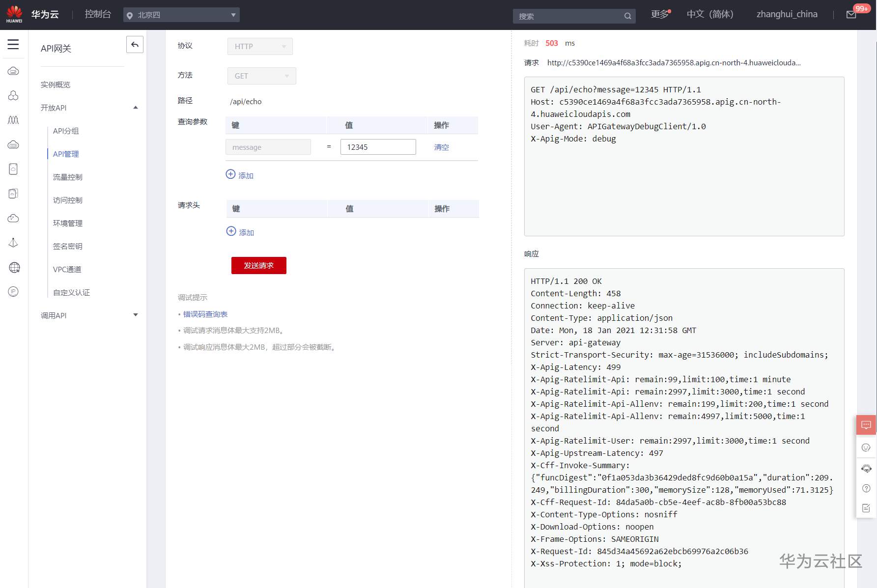Screen dimensions: 877x588
Task: Open the question-mark help widget
Action: (866, 488)
